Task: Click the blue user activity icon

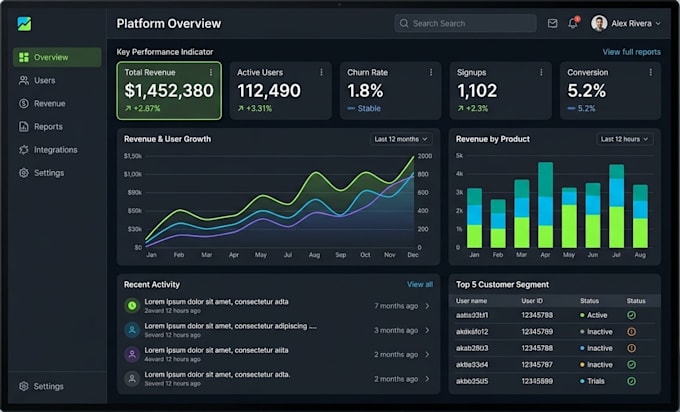Action: click(x=132, y=330)
